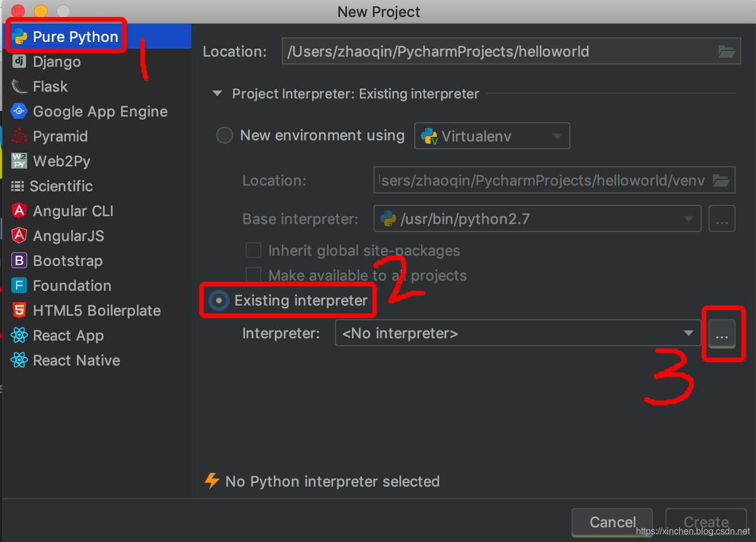Click ellipsis button next to Interpreter

point(722,333)
